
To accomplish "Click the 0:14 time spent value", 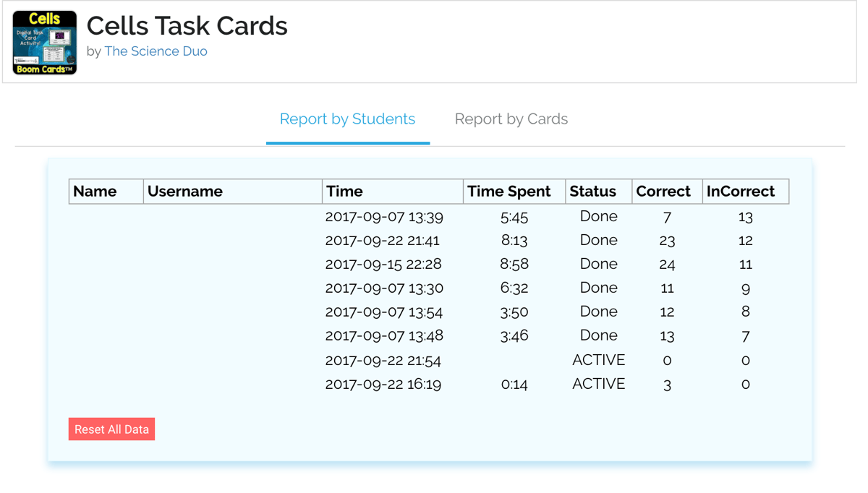I will pyautogui.click(x=514, y=384).
